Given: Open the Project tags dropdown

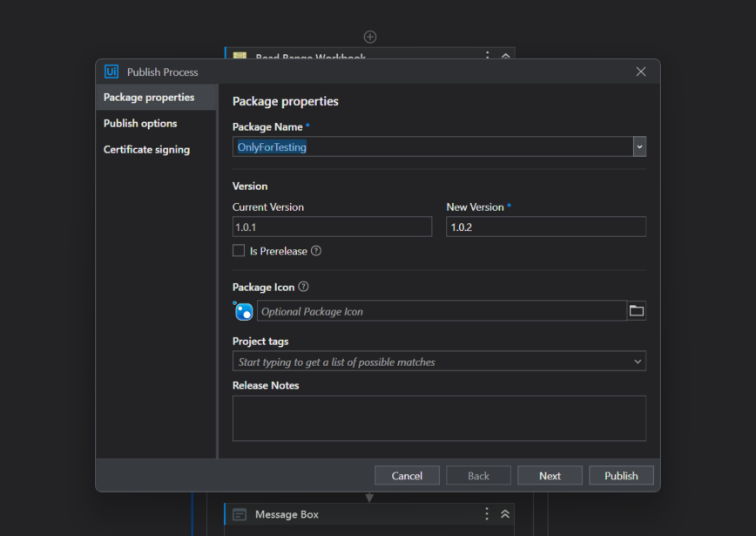Looking at the screenshot, I should [x=638, y=362].
